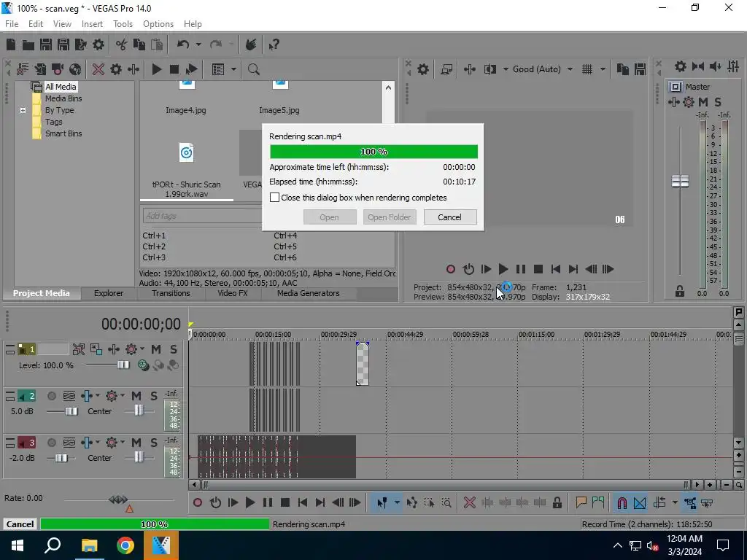Viewport: 747px width, 560px height.
Task: Click the Delete red X in editing toolbar
Action: point(469,502)
